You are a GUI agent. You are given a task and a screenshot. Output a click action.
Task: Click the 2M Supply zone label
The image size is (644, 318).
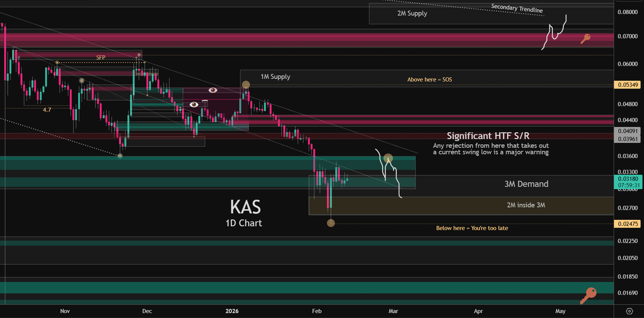click(x=412, y=13)
